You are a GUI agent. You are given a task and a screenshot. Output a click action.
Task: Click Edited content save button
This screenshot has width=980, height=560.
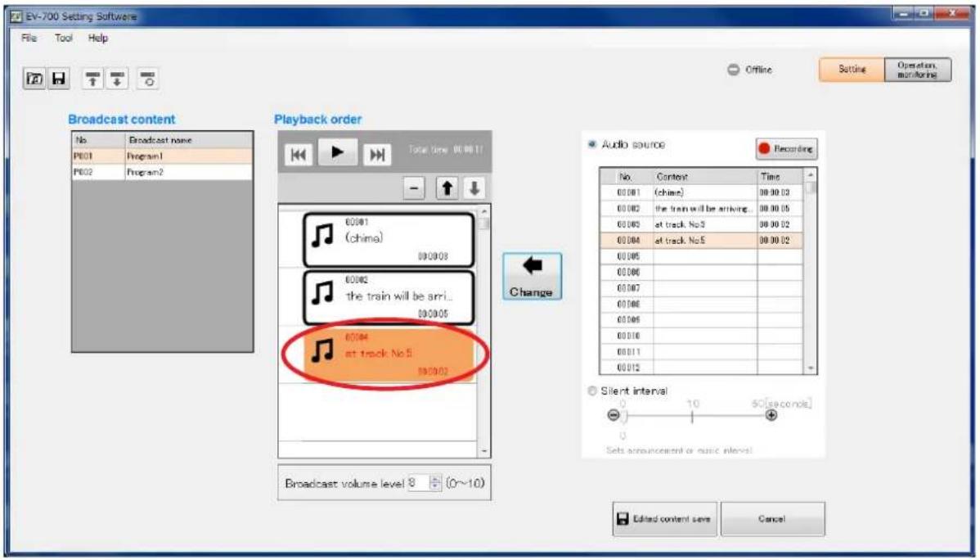(664, 519)
